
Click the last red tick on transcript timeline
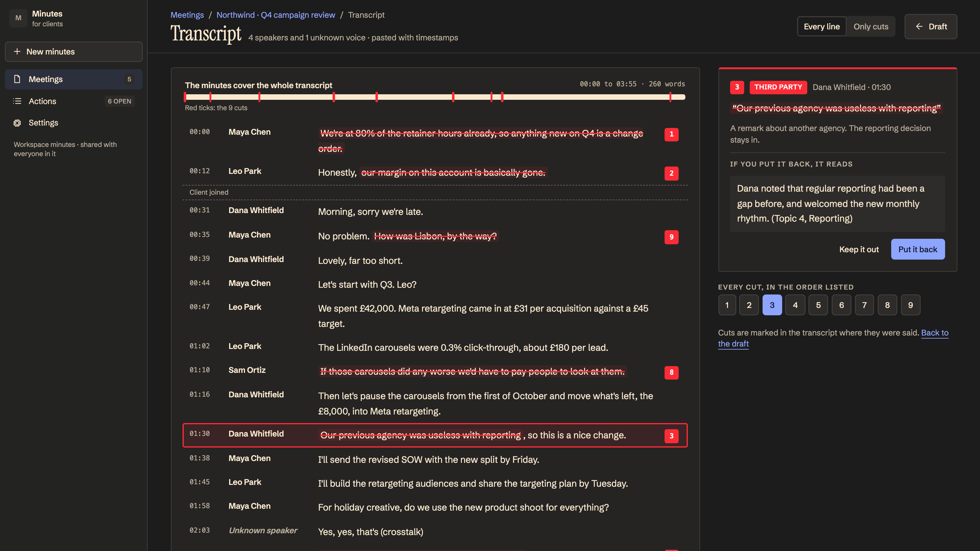(x=670, y=97)
